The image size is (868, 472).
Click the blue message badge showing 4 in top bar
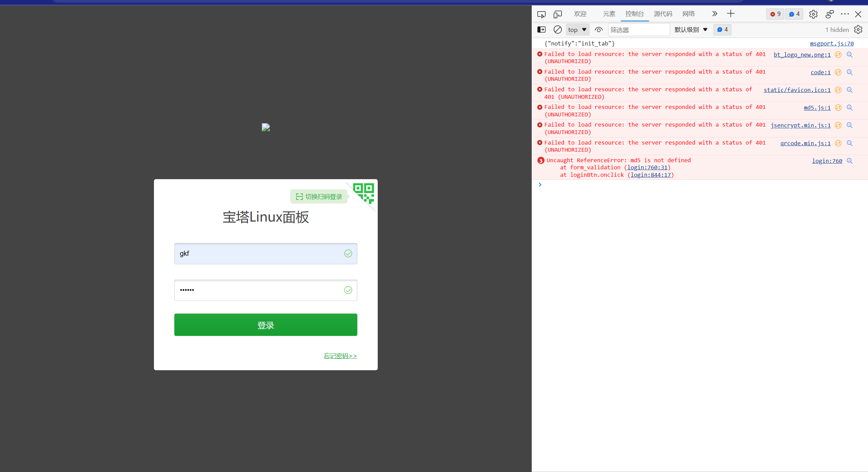point(794,14)
